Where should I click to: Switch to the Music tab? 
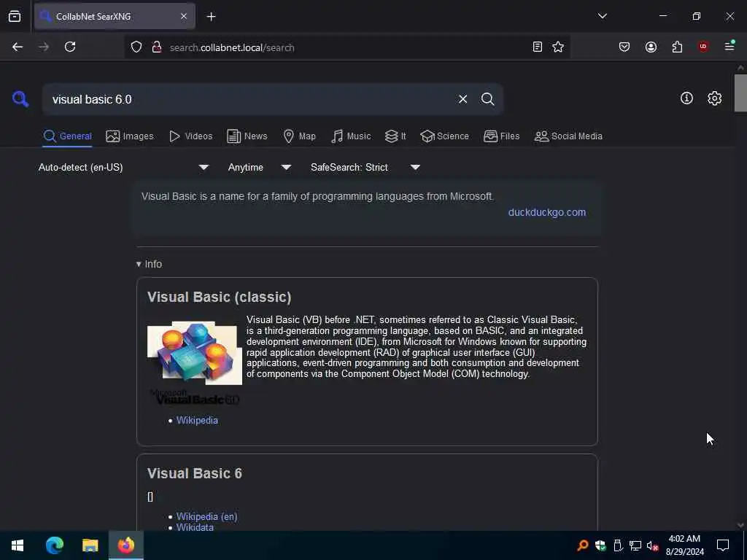[x=351, y=136]
